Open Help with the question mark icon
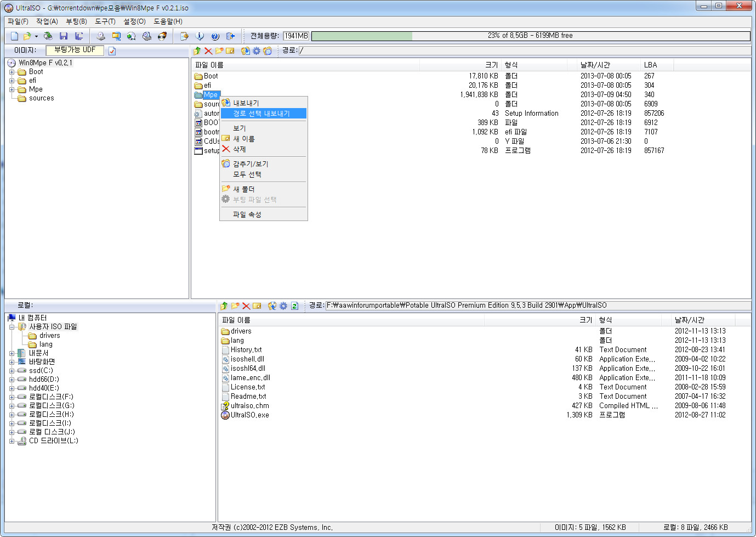Viewport: 756px width, 537px height. (215, 36)
